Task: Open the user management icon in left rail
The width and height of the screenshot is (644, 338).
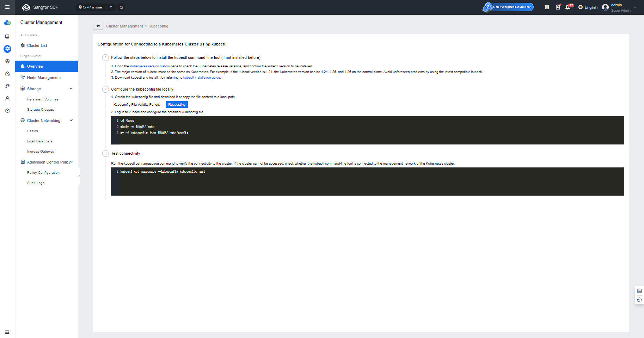Action: point(7,98)
